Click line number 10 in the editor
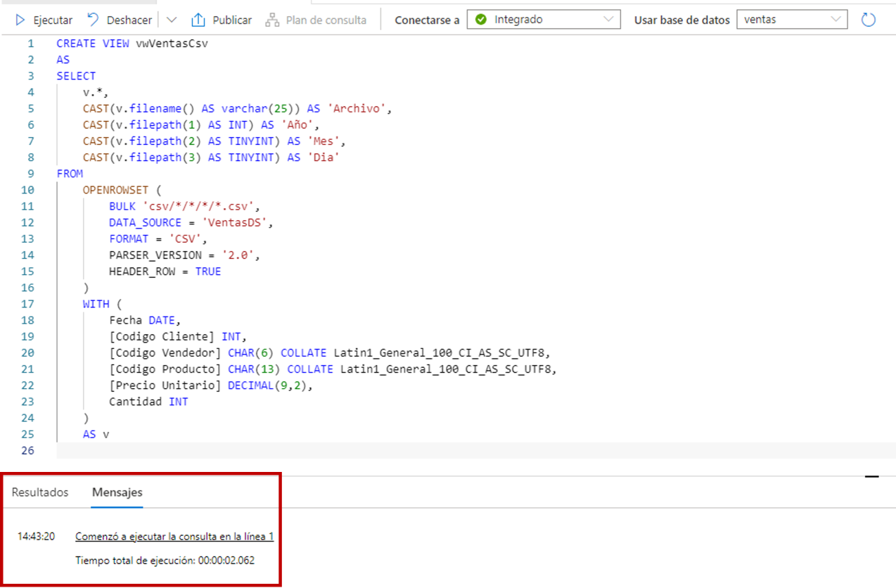The image size is (896, 588). click(x=27, y=190)
